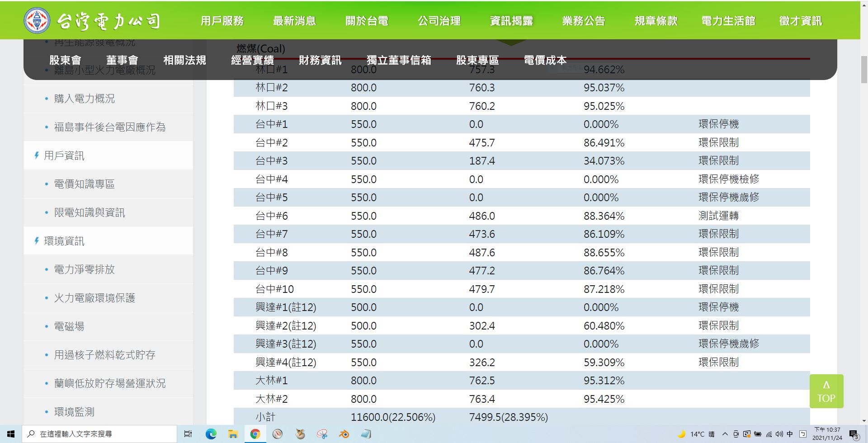Viewport: 868px width, 443px height.
Task: Open File Explorer from the taskbar
Action: tap(233, 434)
